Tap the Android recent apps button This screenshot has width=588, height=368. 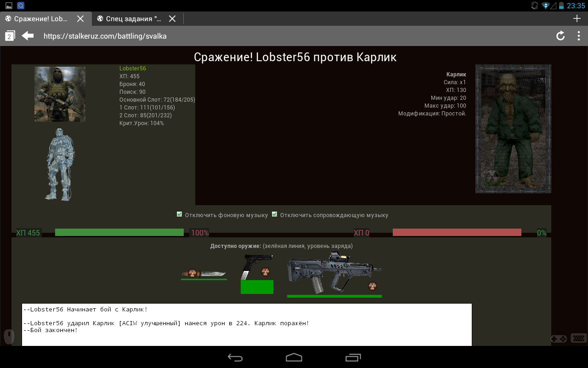(x=353, y=357)
